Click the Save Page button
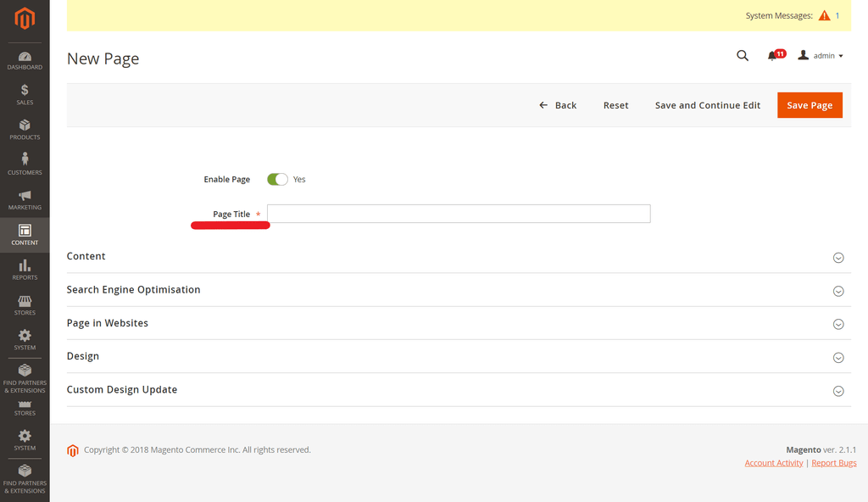This screenshot has height=502, width=868. tap(810, 105)
